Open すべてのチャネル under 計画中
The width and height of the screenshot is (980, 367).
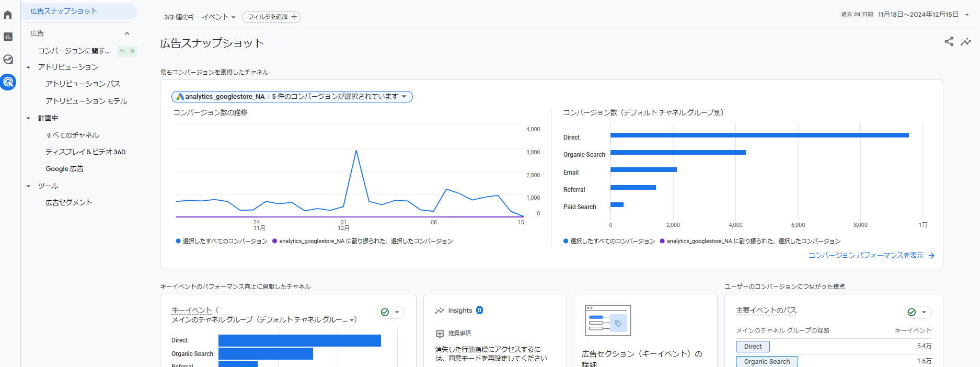(72, 135)
